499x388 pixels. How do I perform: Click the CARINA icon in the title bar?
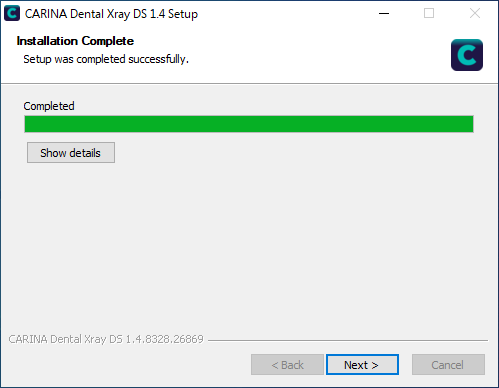click(12, 14)
